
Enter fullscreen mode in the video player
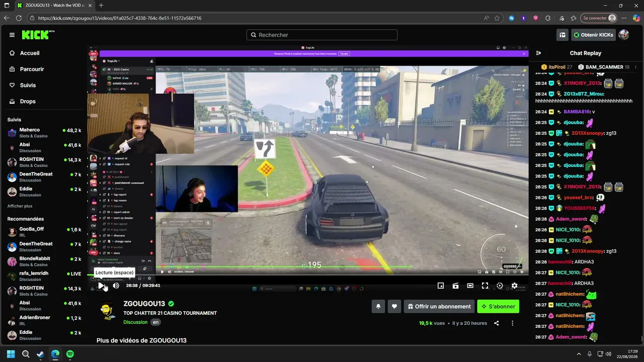coord(485,286)
